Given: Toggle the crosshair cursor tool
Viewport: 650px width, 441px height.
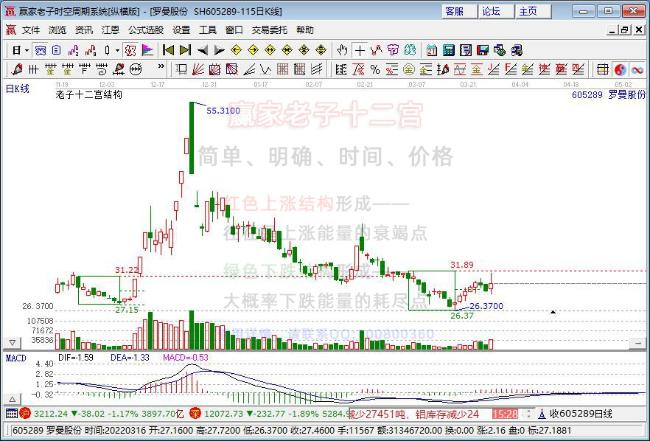Looking at the screenshot, I should click(359, 50).
